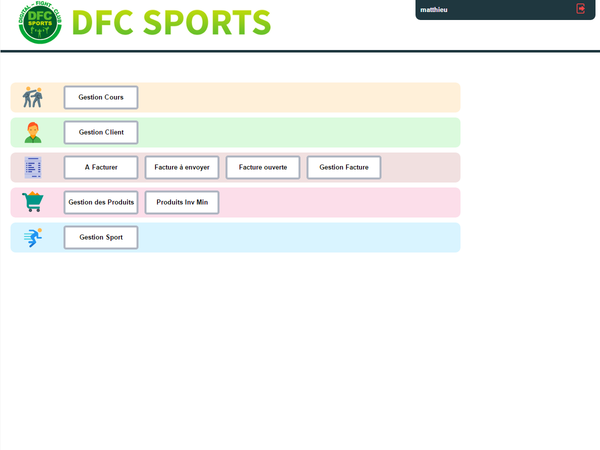
Task: Open Gestion Cours
Action: coord(101,97)
